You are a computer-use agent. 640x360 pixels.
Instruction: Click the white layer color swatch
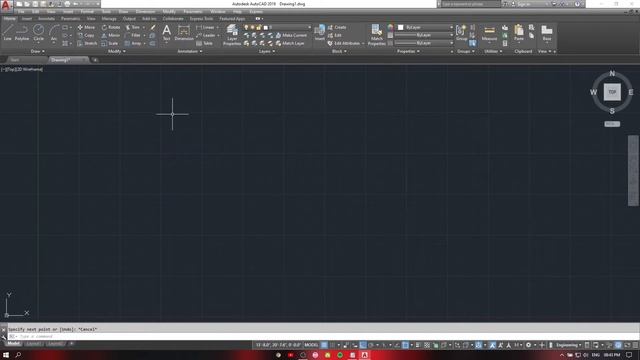click(266, 27)
